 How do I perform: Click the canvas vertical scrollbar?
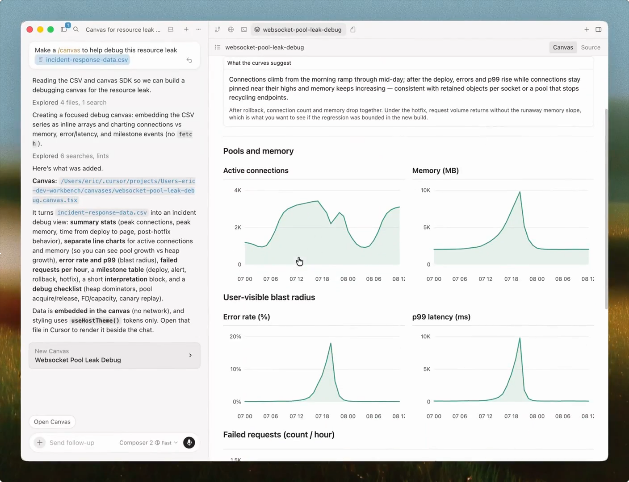click(606, 209)
